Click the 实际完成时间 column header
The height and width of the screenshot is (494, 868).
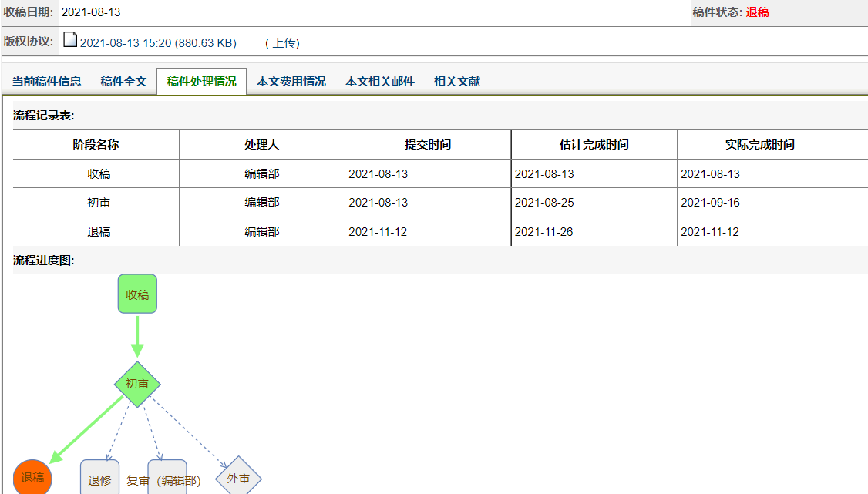(760, 145)
